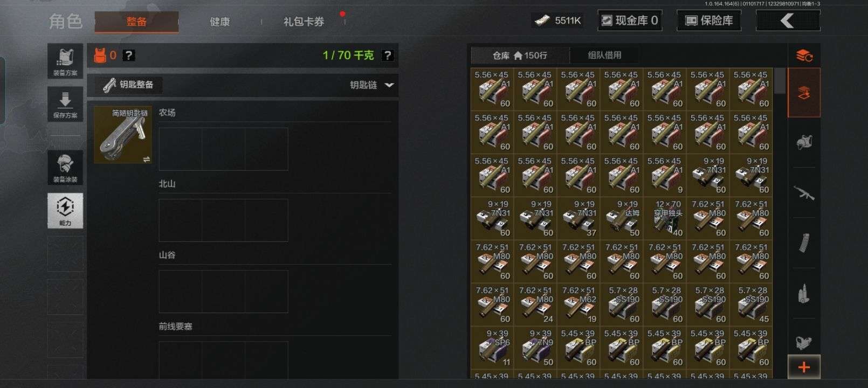The image size is (868, 388).
Task: Switch to the 健康 tab
Action: click(x=220, y=22)
